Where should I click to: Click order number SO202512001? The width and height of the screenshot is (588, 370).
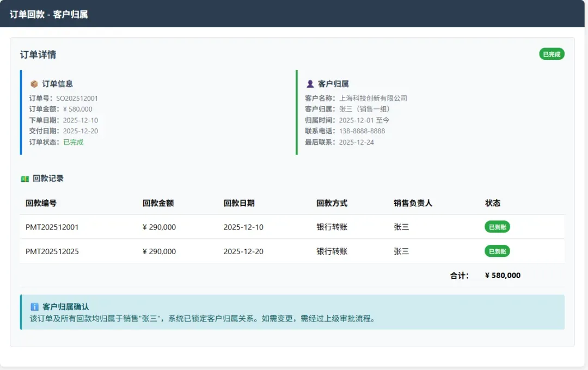tap(77, 98)
